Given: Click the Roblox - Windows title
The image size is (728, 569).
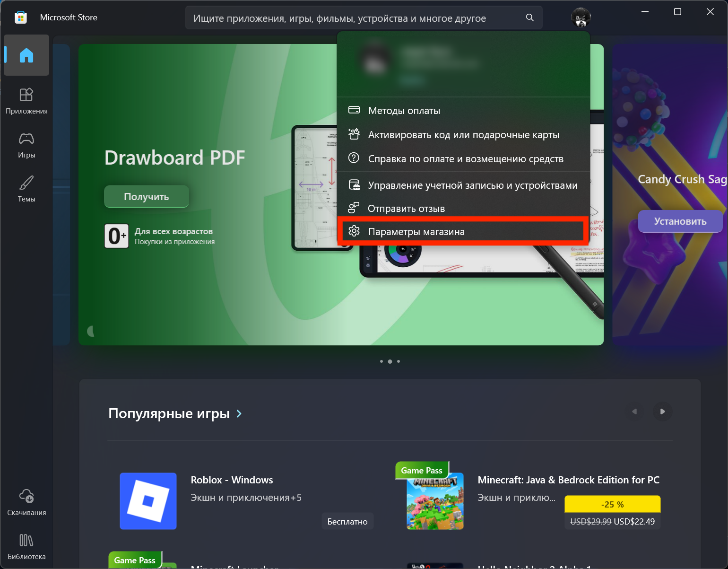Looking at the screenshot, I should (x=232, y=480).
